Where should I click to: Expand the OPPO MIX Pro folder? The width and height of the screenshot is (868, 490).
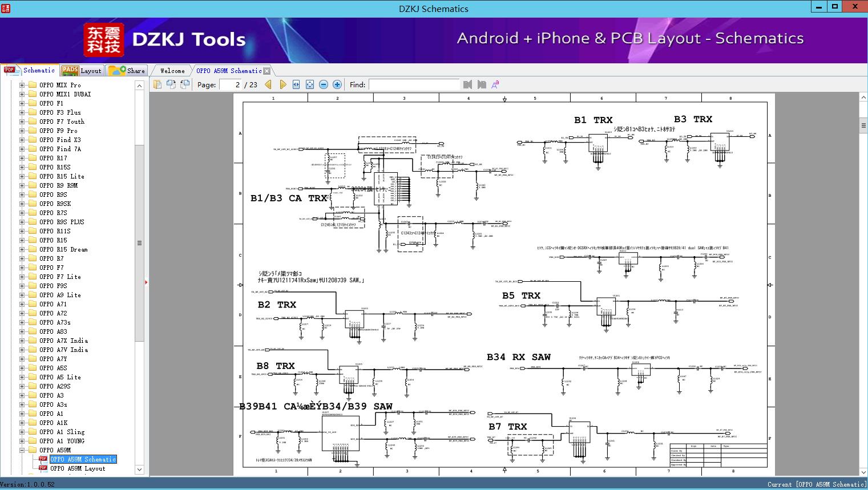pyautogui.click(x=22, y=85)
